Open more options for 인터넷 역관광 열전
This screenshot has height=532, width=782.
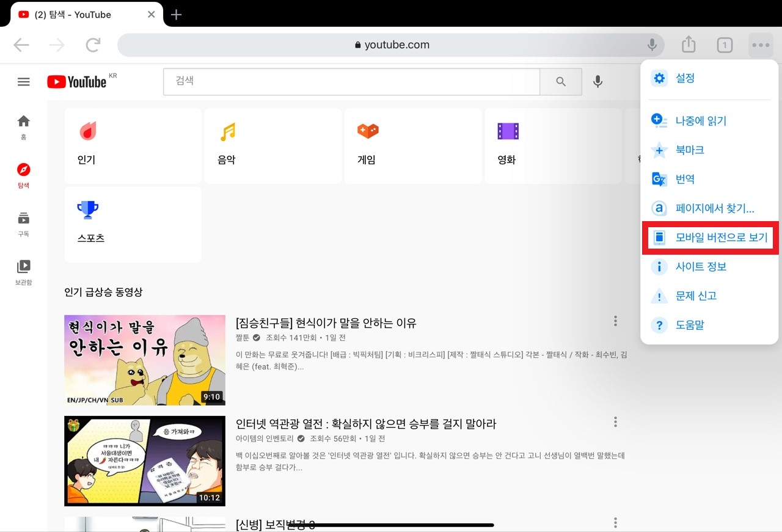point(615,422)
